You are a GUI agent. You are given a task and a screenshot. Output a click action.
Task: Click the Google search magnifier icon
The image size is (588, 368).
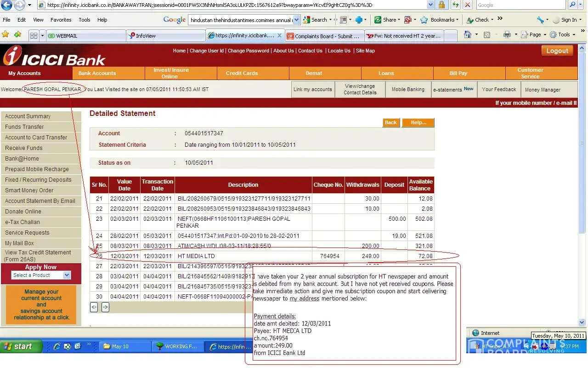tap(572, 5)
